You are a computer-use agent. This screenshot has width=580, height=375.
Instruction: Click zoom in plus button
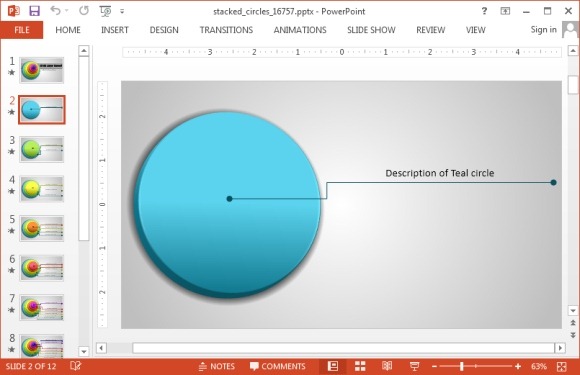tap(518, 366)
